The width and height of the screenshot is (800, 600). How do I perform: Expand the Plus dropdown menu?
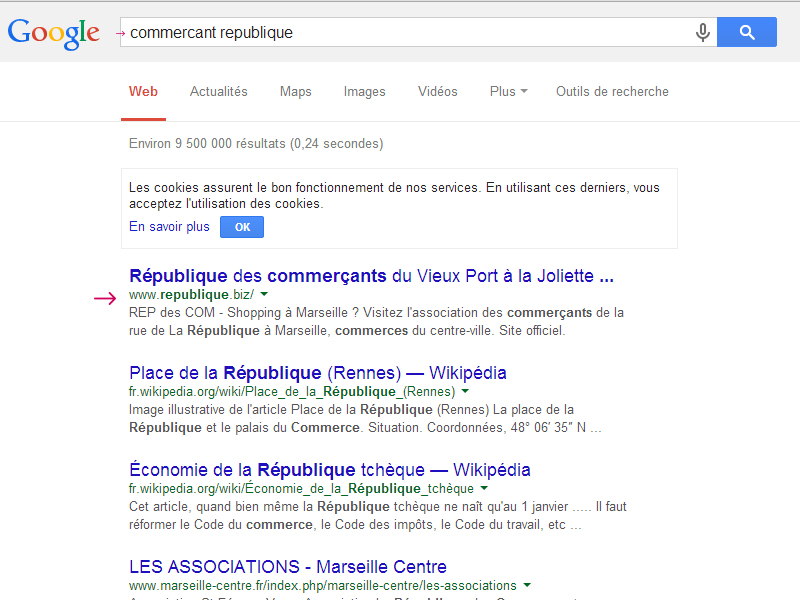tap(509, 91)
